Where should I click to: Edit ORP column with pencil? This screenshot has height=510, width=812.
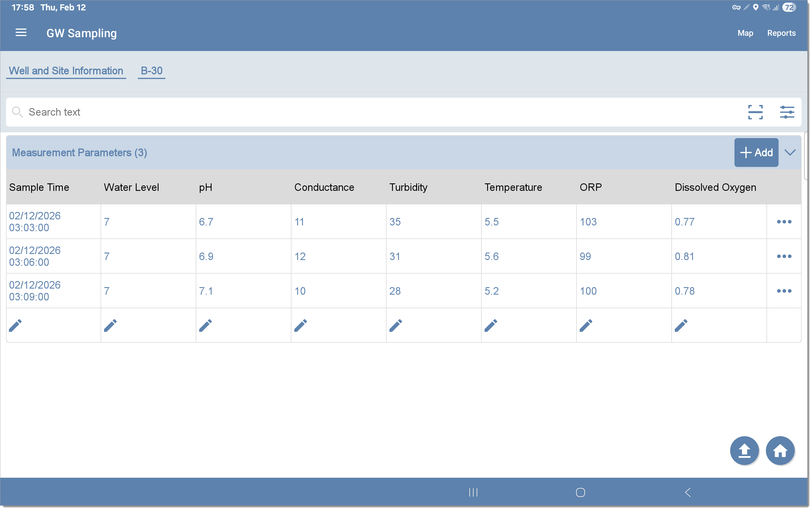coord(586,325)
